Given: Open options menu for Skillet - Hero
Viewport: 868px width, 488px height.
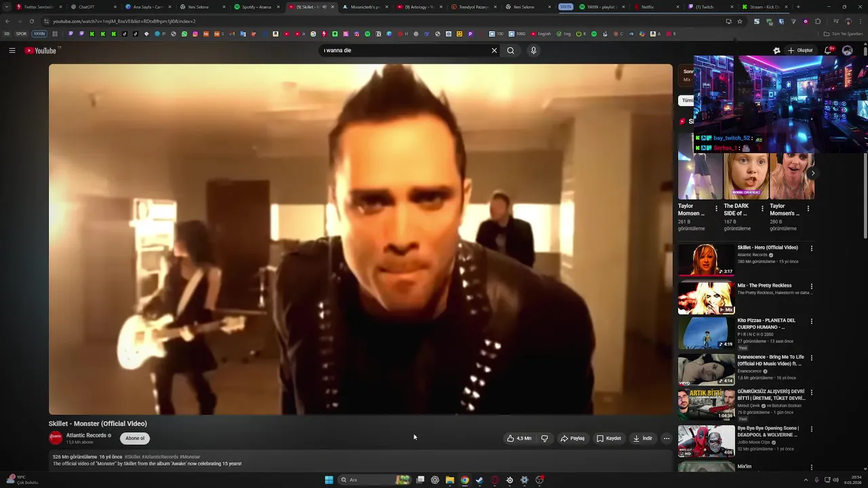Looking at the screenshot, I should click(811, 248).
